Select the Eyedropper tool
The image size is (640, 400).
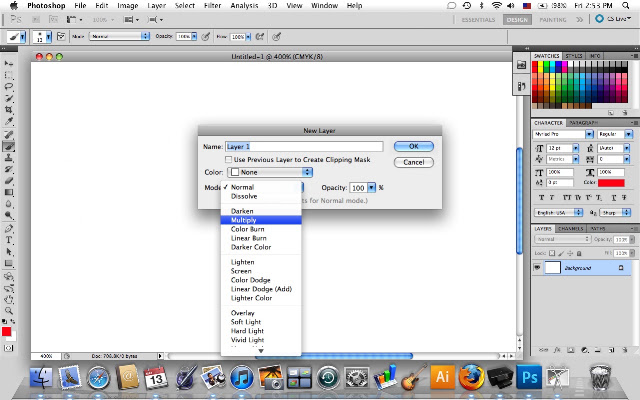tap(9, 121)
